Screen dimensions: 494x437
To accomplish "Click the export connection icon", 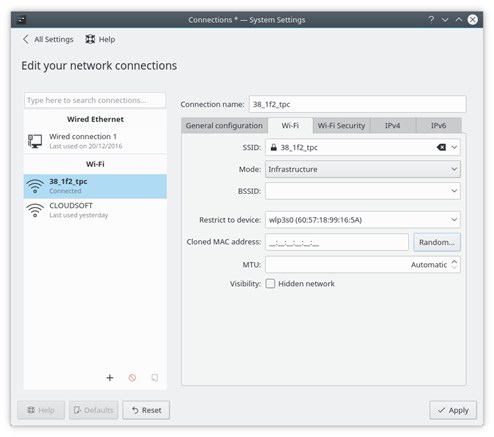I will (x=155, y=378).
